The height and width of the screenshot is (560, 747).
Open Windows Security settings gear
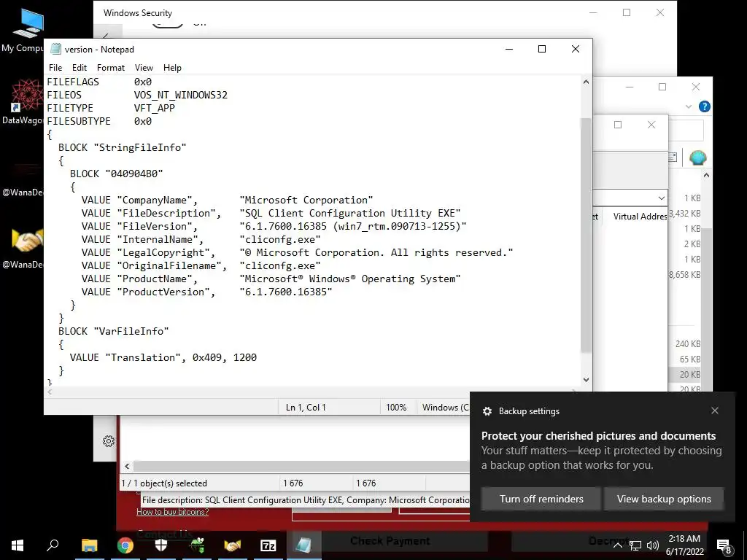pos(109,441)
